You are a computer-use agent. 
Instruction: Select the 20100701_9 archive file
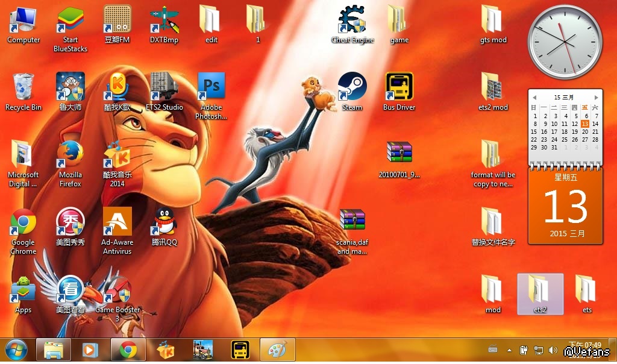click(399, 160)
